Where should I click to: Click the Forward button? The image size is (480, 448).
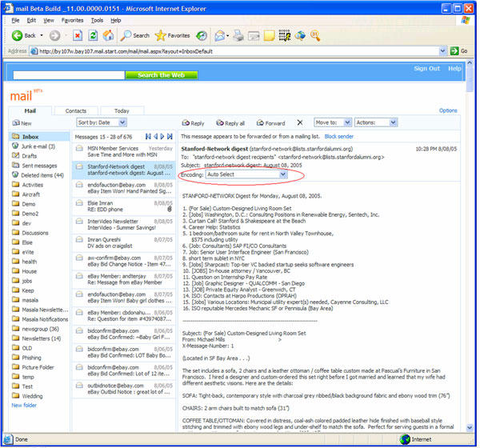click(x=271, y=123)
